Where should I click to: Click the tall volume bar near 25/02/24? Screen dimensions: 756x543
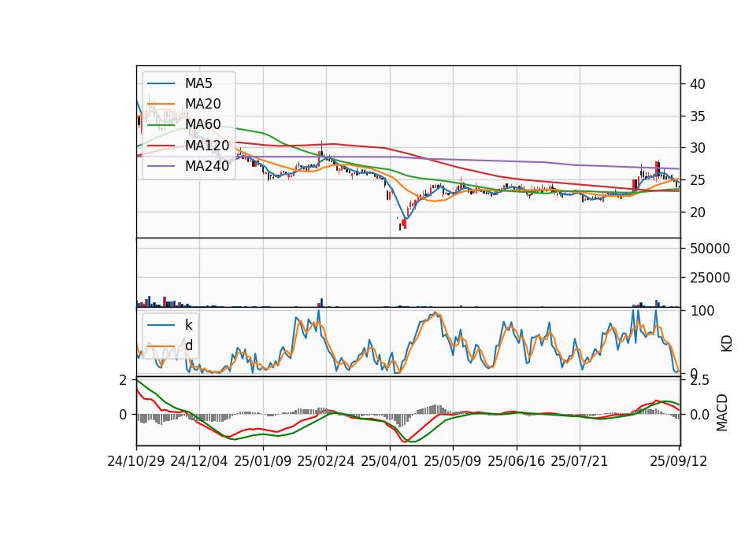coord(321,302)
